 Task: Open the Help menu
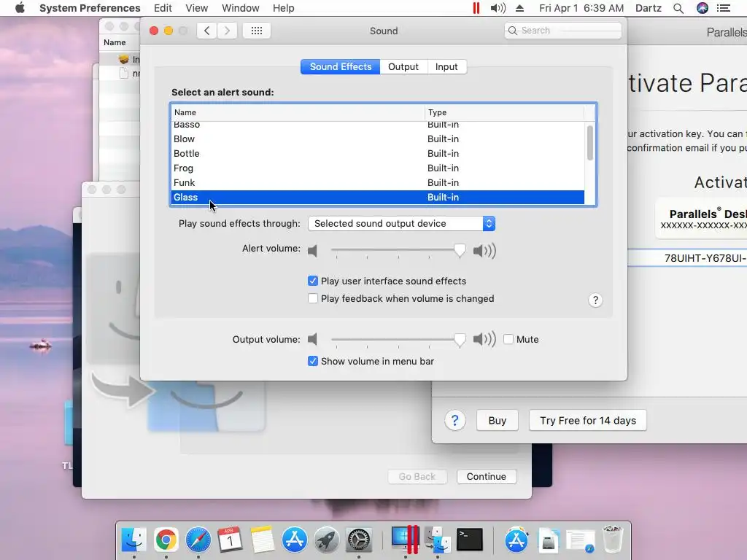tap(284, 8)
